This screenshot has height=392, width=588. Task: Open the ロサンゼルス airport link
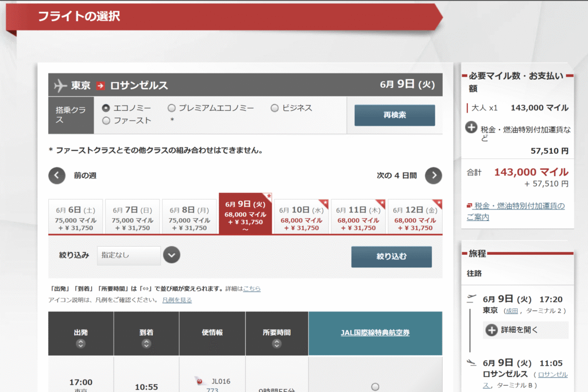pos(525,379)
